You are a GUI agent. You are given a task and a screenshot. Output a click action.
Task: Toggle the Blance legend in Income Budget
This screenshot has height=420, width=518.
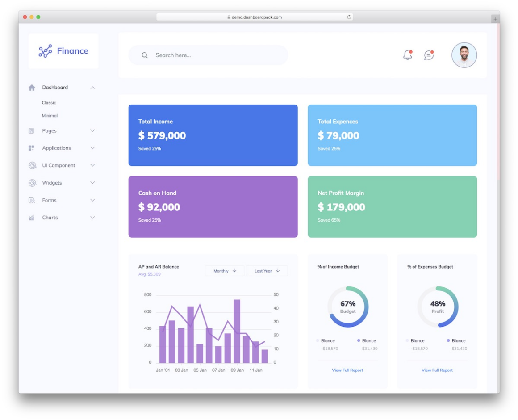(x=327, y=340)
